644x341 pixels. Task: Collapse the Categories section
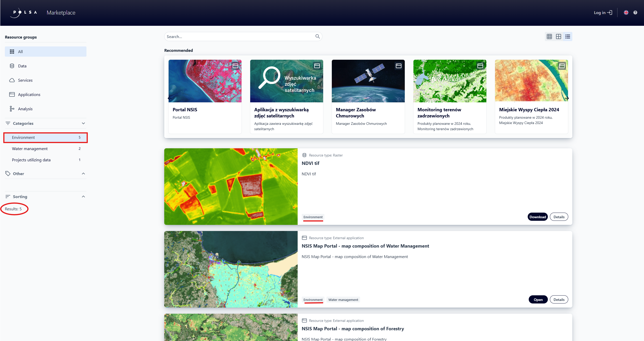point(83,123)
